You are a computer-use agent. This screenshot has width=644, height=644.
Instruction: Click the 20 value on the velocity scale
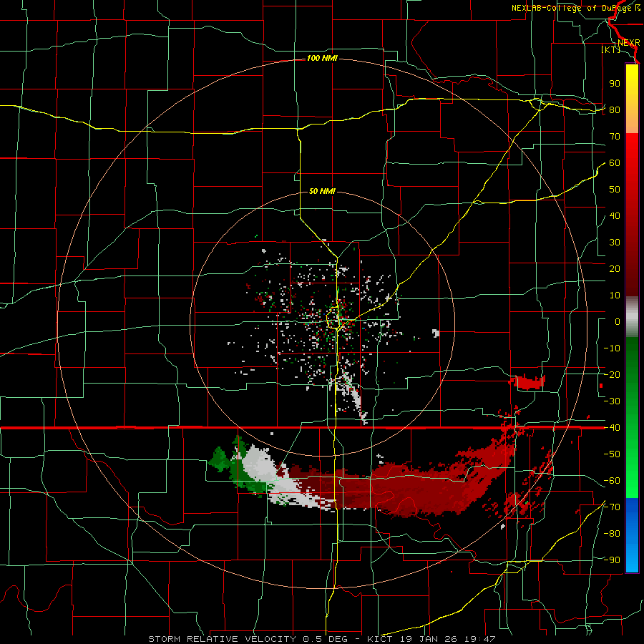tap(615, 269)
